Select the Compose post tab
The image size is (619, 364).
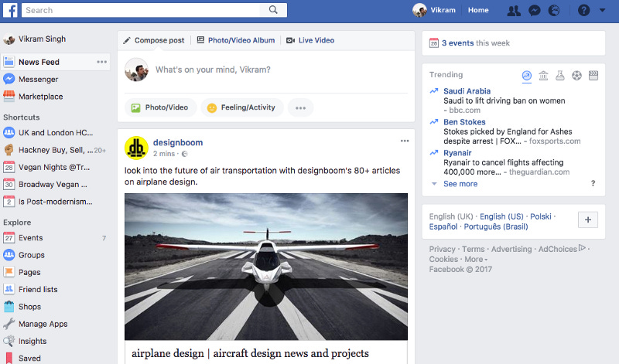coord(154,40)
